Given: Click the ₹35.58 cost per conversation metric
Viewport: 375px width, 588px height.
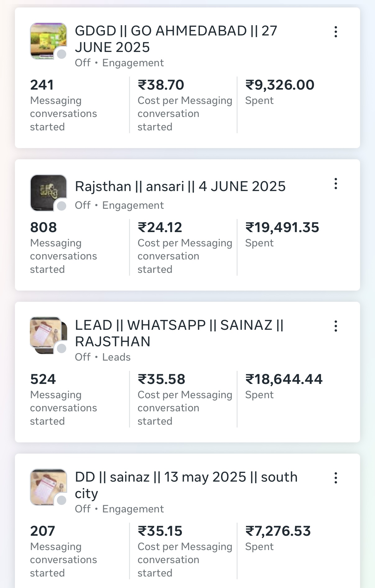Looking at the screenshot, I should 161,379.
